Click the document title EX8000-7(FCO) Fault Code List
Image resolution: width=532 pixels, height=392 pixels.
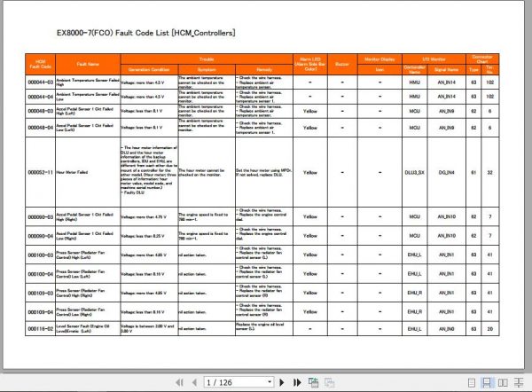click(146, 33)
